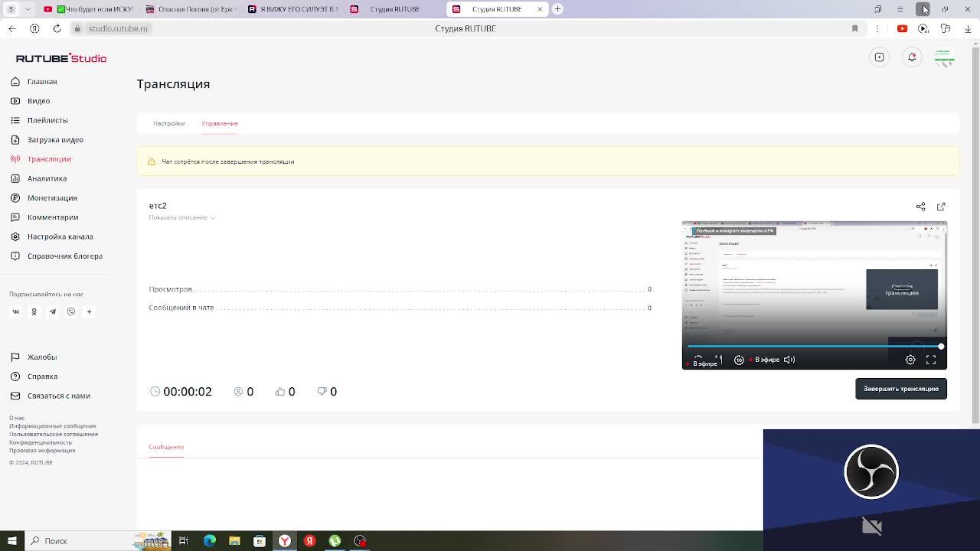Open Информационные сообщения link
Viewport: 980px width, 551px height.
coord(53,426)
